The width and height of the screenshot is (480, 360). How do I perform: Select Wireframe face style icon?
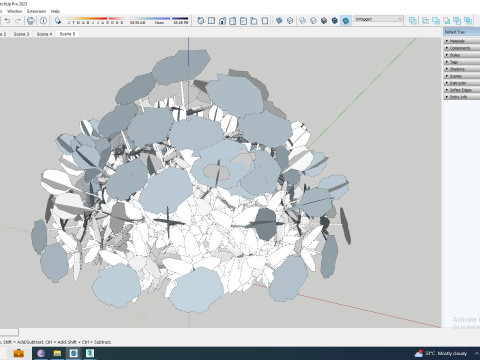[x=302, y=21]
